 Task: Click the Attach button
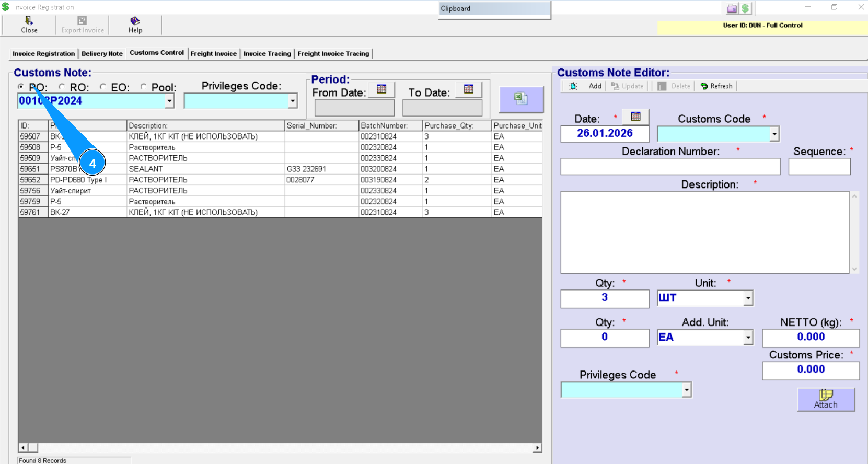click(826, 399)
